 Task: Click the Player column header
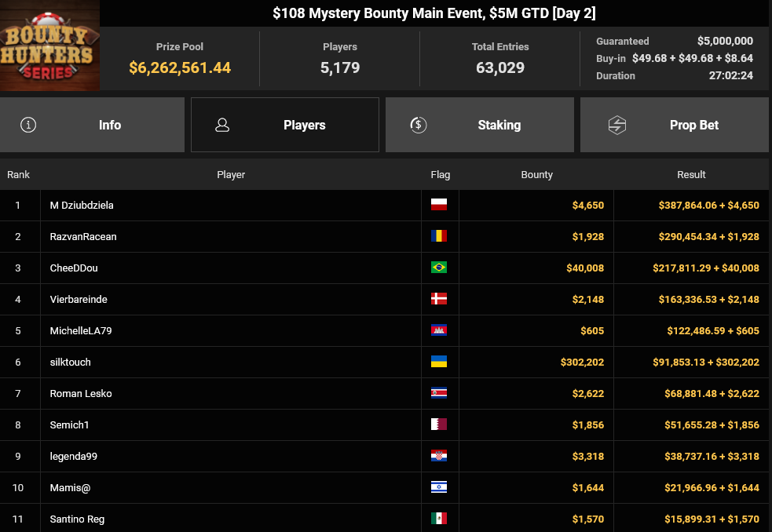(x=231, y=174)
